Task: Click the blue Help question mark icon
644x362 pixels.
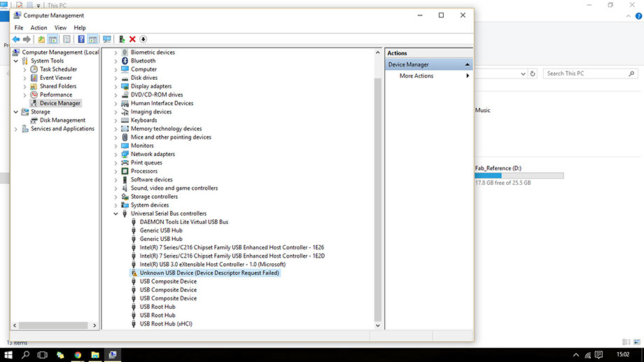Action: pyautogui.click(x=81, y=39)
